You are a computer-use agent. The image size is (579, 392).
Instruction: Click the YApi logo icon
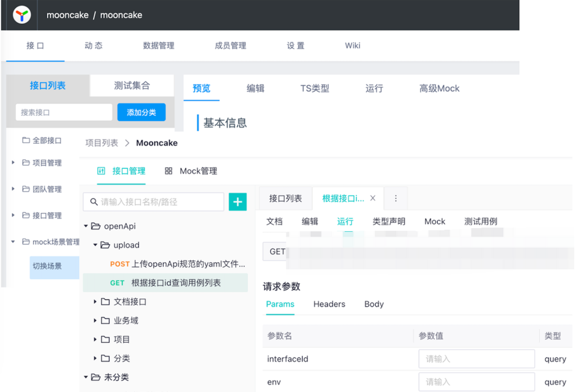(22, 15)
